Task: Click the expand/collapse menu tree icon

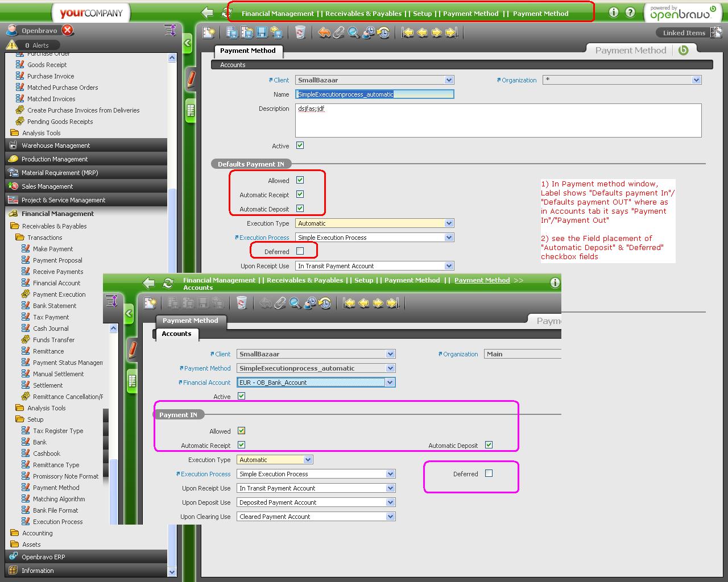Action: click(170, 30)
